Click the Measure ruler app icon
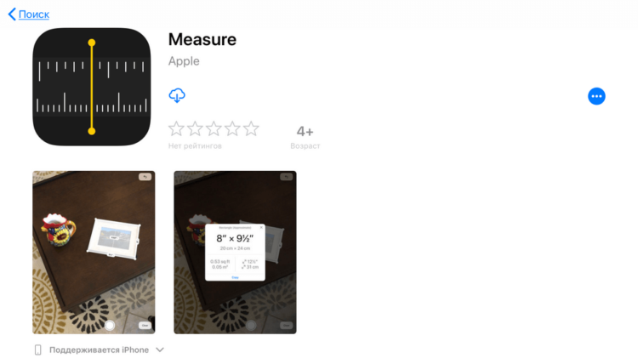This screenshot has width=638, height=364. [x=92, y=87]
